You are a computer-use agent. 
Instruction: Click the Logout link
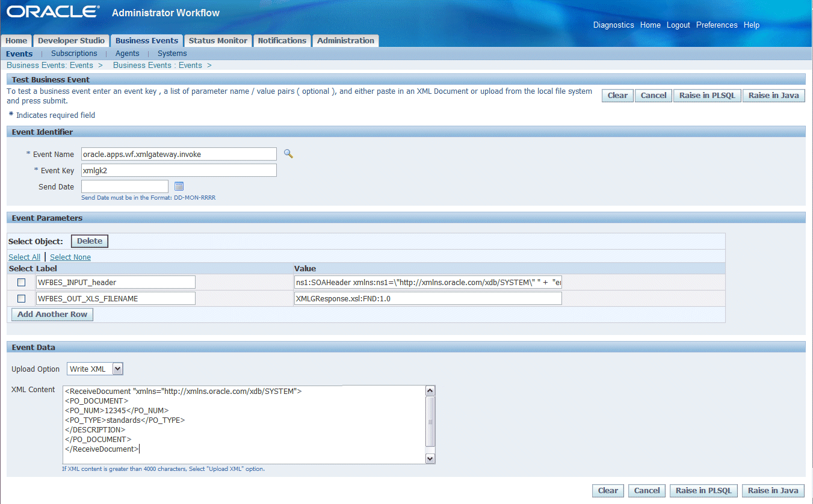(x=678, y=25)
